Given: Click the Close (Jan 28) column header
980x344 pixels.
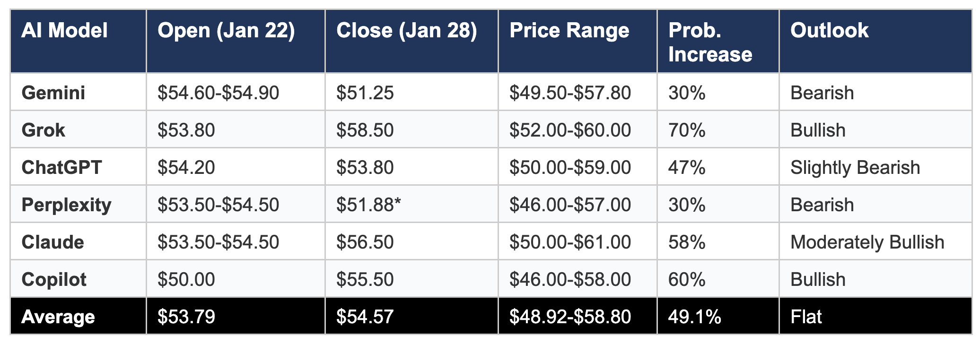Looking at the screenshot, I should pyautogui.click(x=406, y=31).
